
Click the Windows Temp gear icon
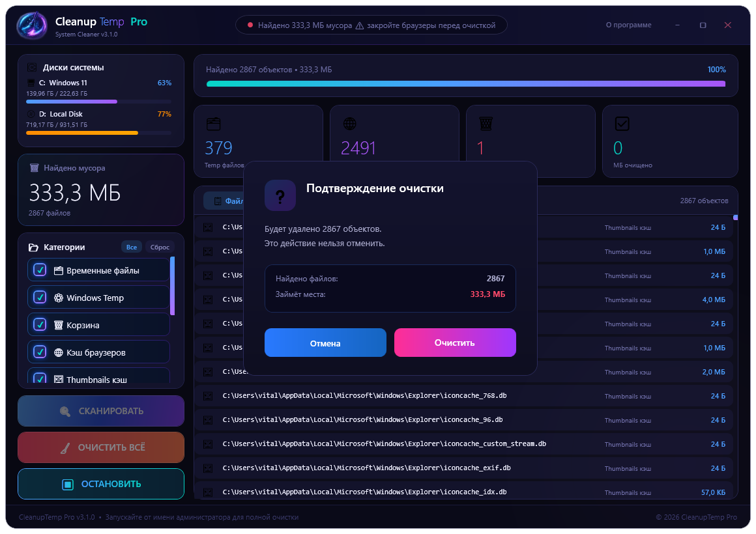59,298
